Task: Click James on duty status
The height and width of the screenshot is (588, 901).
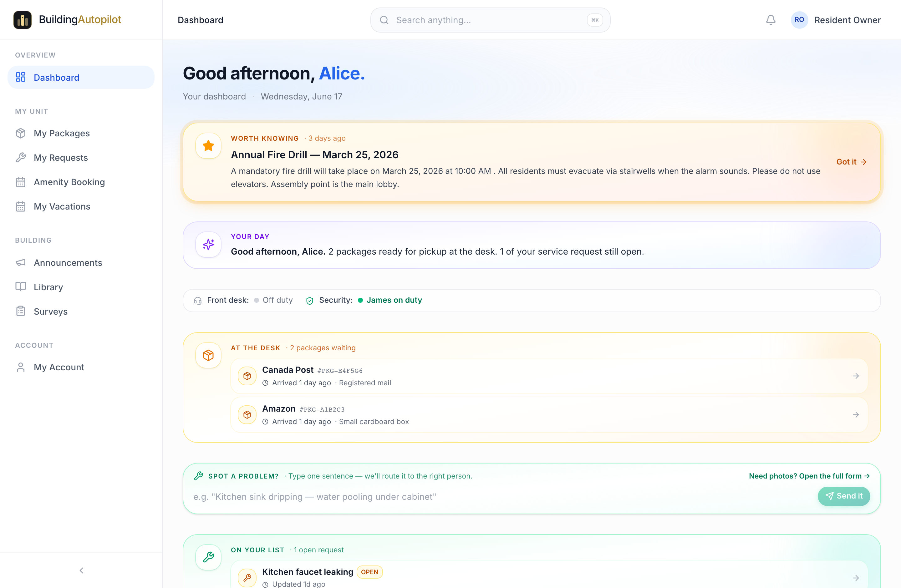Action: (394, 300)
